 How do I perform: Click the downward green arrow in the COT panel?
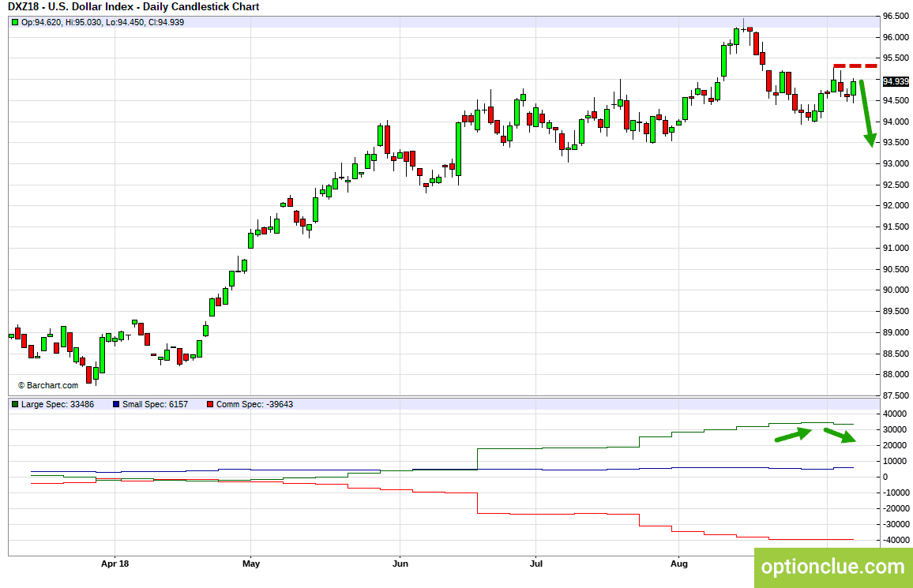coord(840,435)
